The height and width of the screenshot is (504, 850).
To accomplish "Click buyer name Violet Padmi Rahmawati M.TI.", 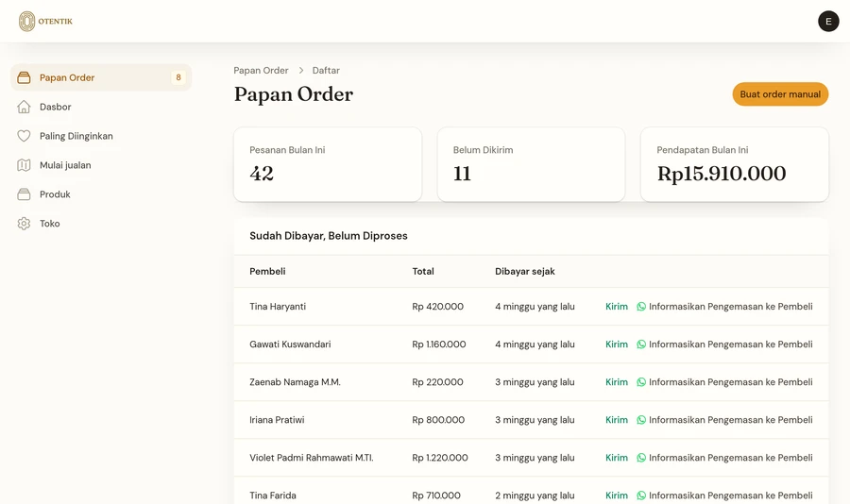I will pyautogui.click(x=311, y=458).
